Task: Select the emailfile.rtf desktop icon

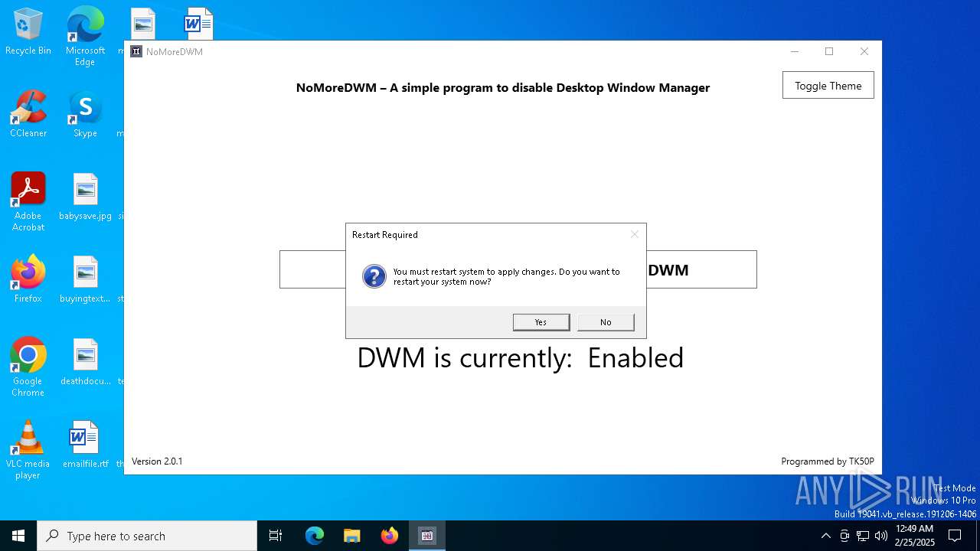Action: 85,445
